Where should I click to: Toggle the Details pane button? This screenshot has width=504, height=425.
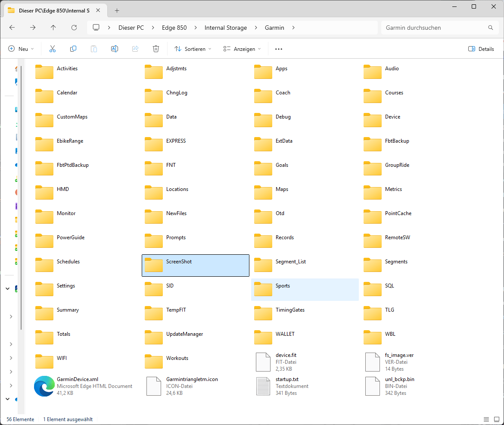[481, 49]
